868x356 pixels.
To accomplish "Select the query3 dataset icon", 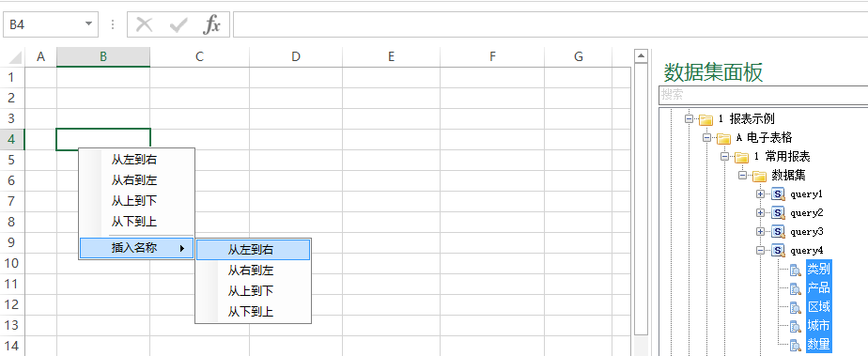I will [x=779, y=231].
